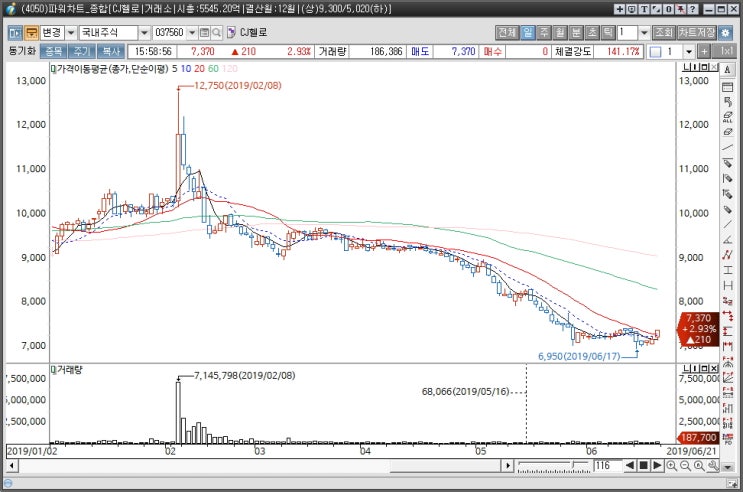Click the 12,750(2019/02/08) high label
The height and width of the screenshot is (492, 743).
click(238, 86)
